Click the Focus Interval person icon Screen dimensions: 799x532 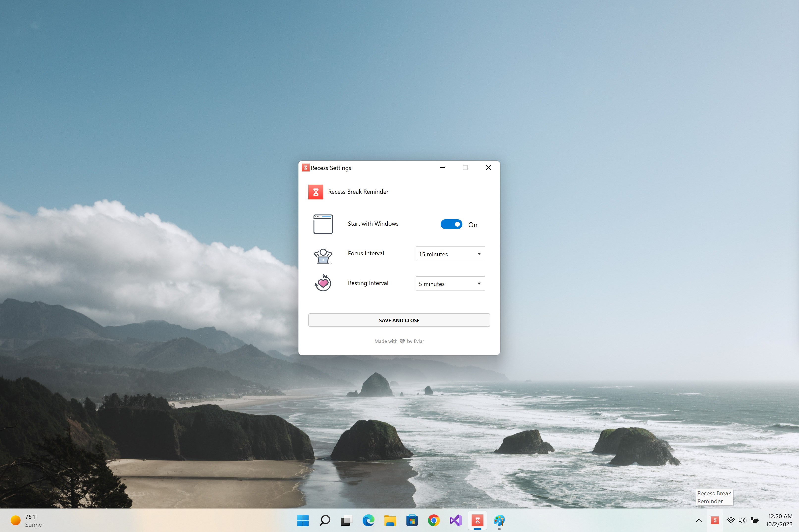[323, 256]
